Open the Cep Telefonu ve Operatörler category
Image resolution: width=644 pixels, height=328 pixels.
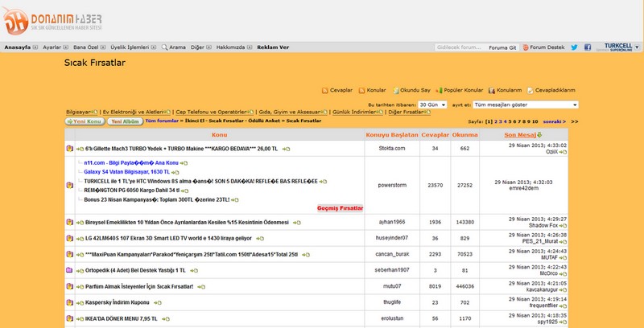[x=211, y=112]
